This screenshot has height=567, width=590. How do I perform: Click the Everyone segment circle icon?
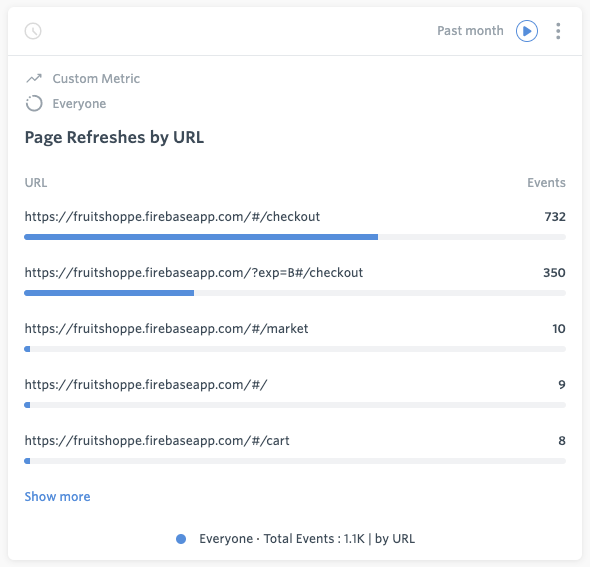(x=34, y=103)
